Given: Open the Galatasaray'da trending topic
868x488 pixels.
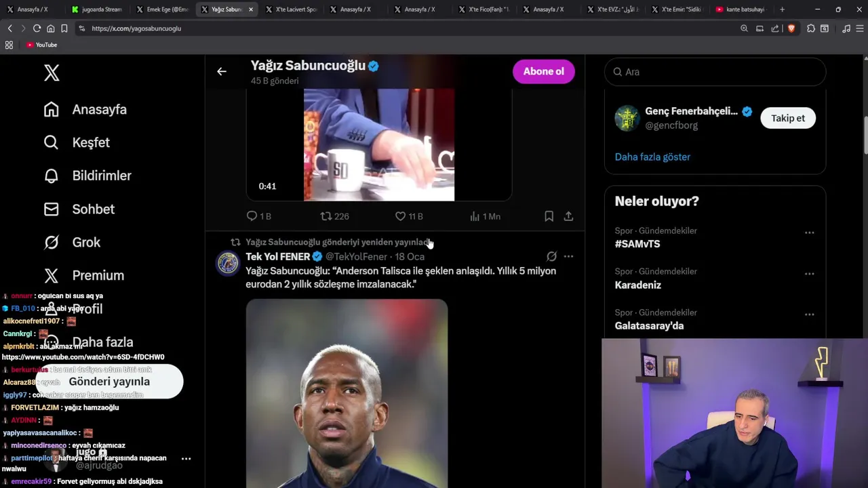Looking at the screenshot, I should point(649,325).
